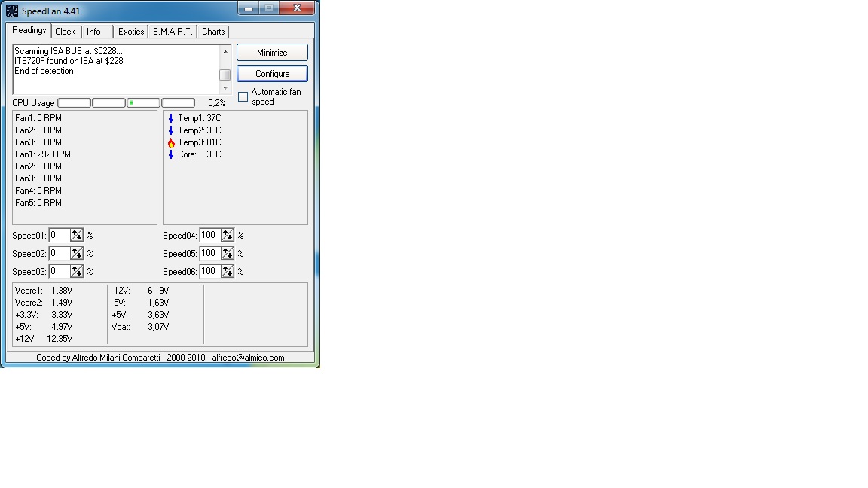This screenshot has width=868, height=488.
Task: Click the 'End of detection' log line
Action: coord(44,71)
